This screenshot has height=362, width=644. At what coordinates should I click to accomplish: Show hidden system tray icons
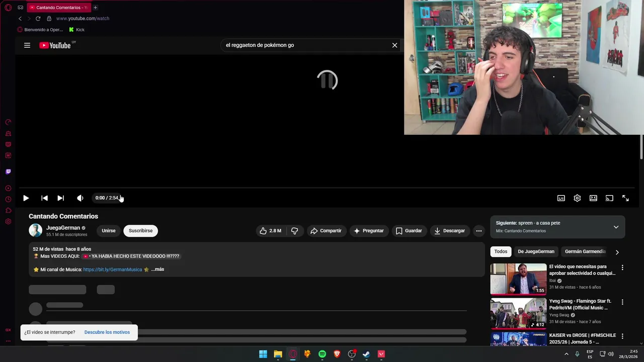tap(567, 354)
